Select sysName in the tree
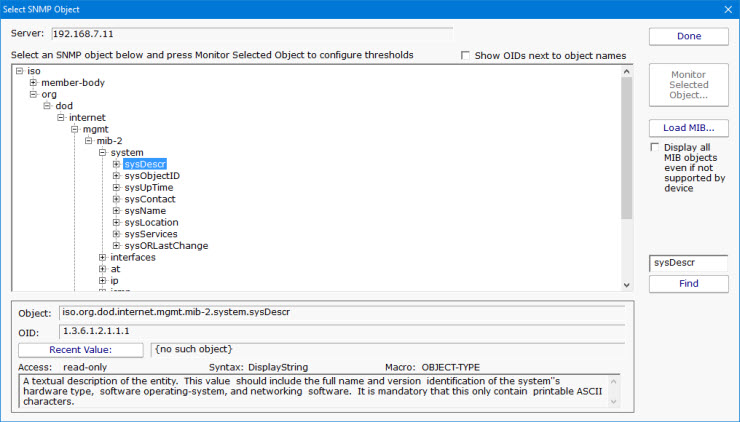740x422 pixels. pos(144,211)
